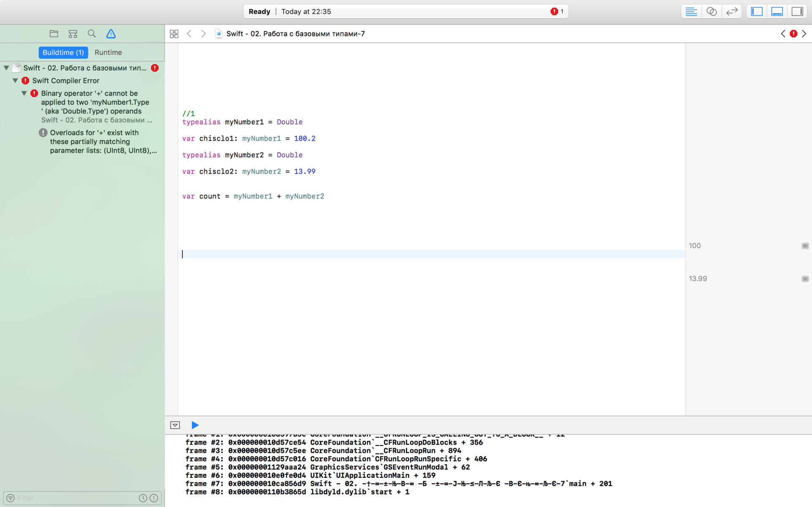Click the red error badge on playground file row
Image resolution: width=812 pixels, height=507 pixels.
(155, 68)
